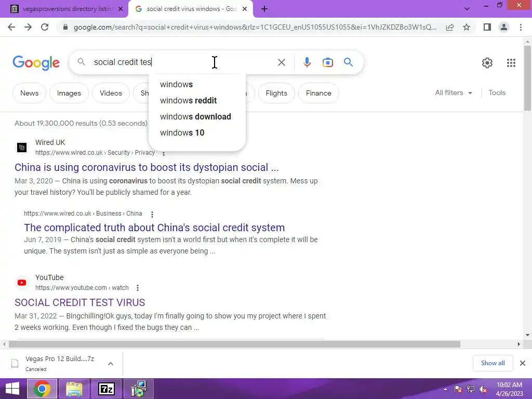Select the Images filter

click(x=69, y=94)
